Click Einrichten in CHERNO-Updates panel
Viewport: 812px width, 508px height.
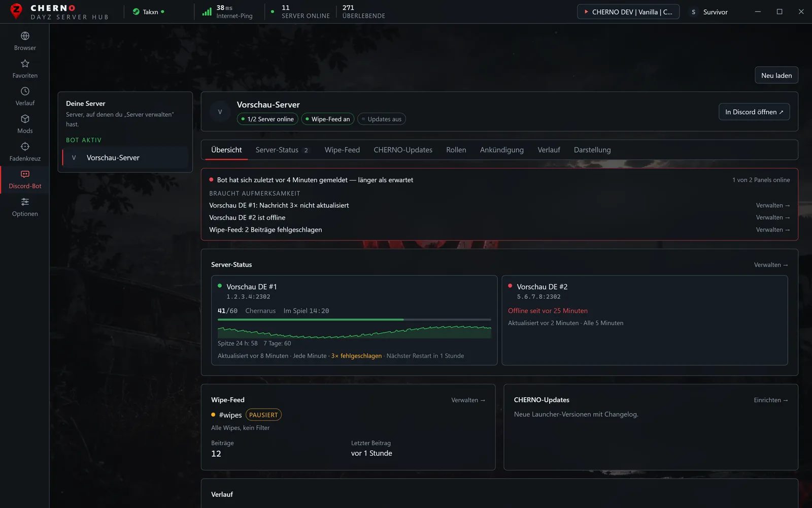771,400
